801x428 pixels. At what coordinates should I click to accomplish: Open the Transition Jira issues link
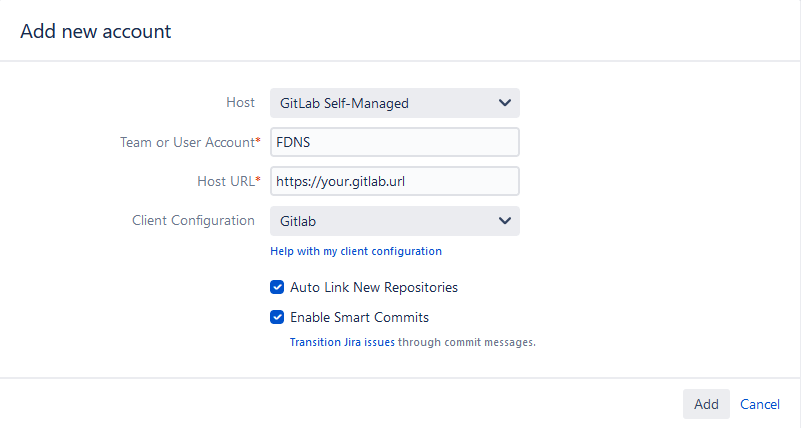click(342, 342)
